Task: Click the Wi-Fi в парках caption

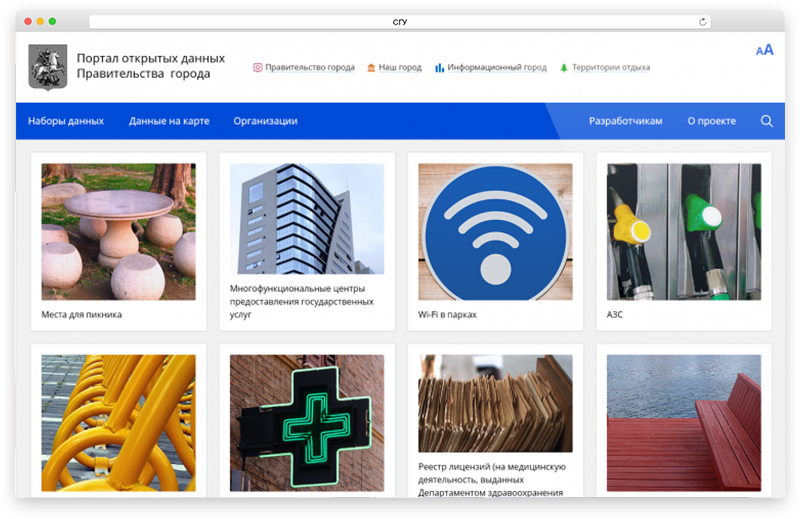Action: [x=447, y=314]
